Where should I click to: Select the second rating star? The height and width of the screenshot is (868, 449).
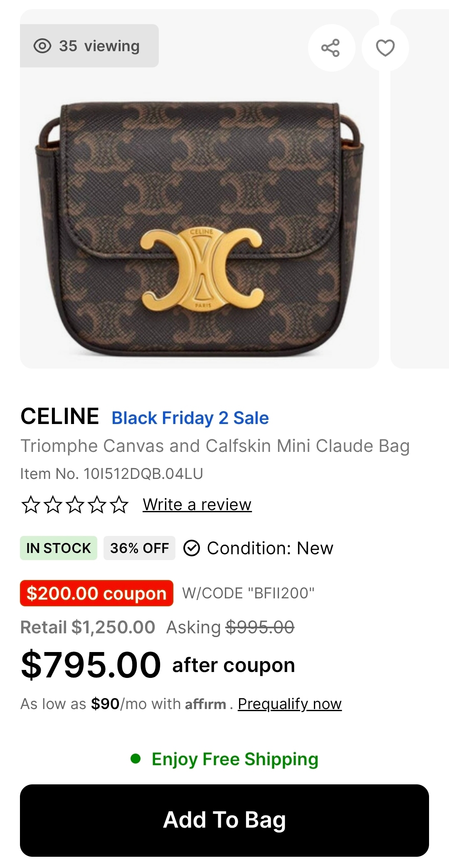click(53, 505)
